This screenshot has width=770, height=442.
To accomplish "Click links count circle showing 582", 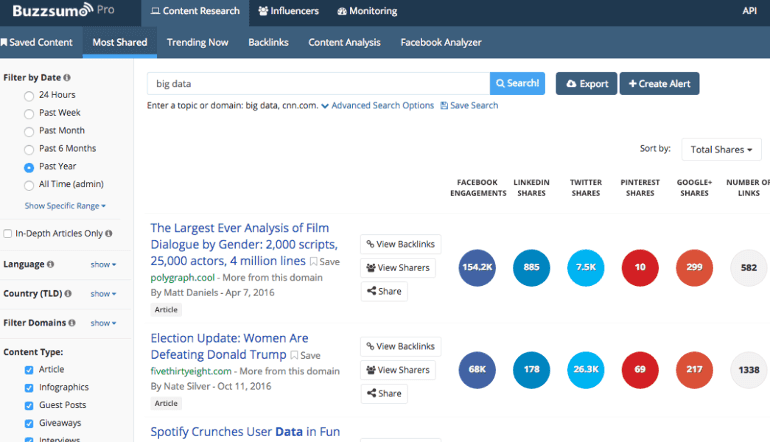I will tap(749, 268).
